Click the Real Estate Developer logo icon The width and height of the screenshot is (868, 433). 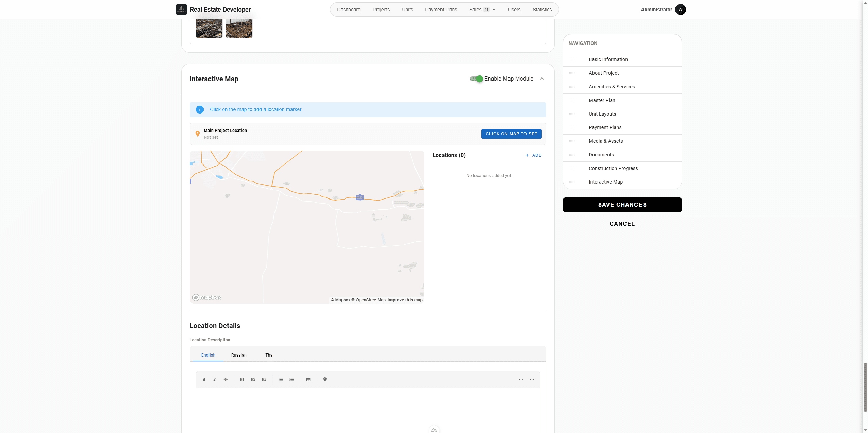point(181,10)
